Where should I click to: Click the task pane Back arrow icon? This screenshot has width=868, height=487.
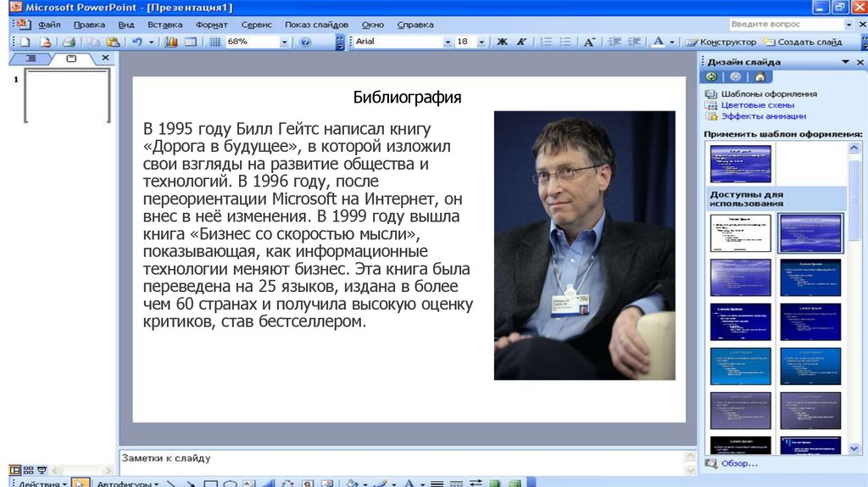(711, 77)
